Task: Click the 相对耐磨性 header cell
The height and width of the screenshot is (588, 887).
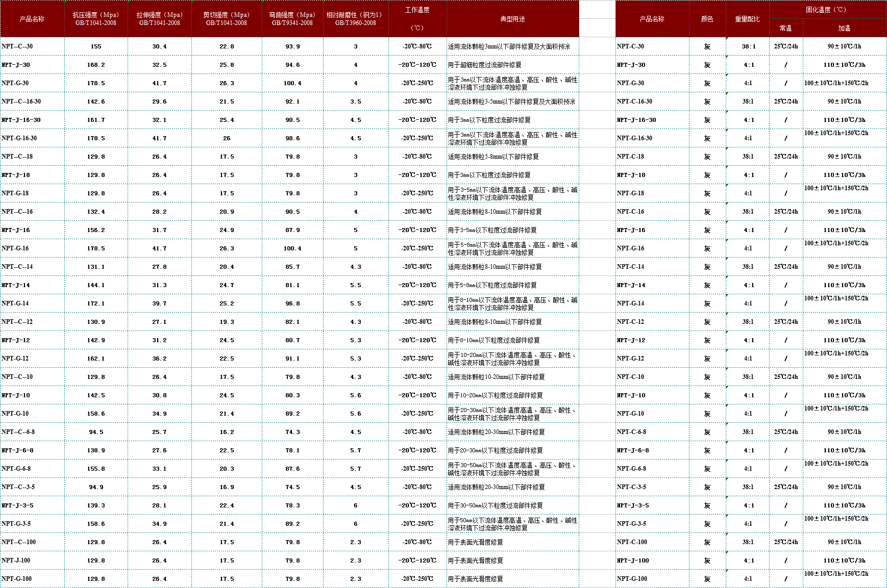Action: click(355, 19)
